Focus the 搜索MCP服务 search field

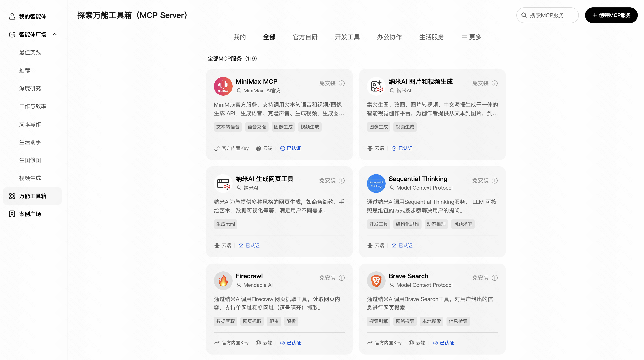[548, 15]
